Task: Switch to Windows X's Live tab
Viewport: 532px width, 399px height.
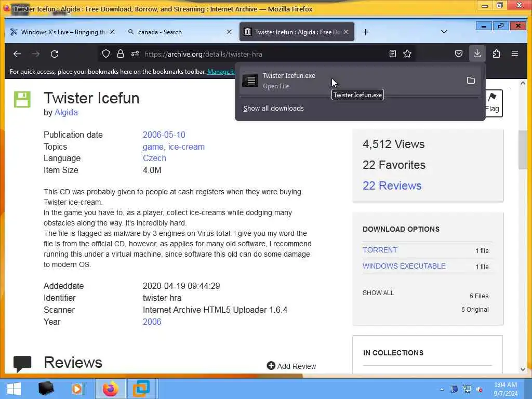Action: click(x=63, y=32)
